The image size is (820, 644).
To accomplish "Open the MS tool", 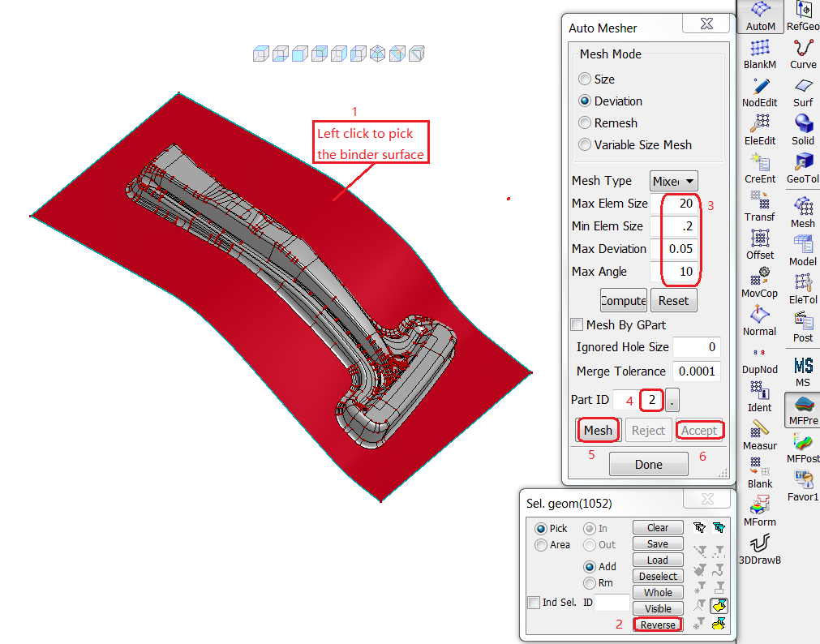I will 803,372.
